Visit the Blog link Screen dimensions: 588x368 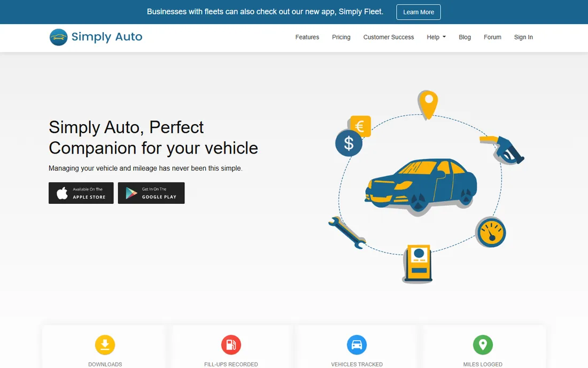(465, 37)
